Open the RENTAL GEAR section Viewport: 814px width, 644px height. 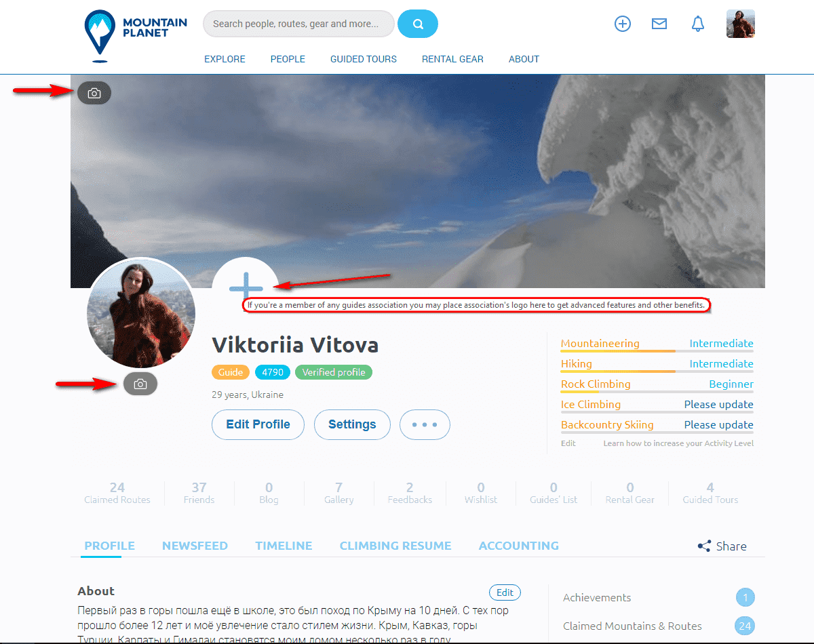pyautogui.click(x=452, y=59)
